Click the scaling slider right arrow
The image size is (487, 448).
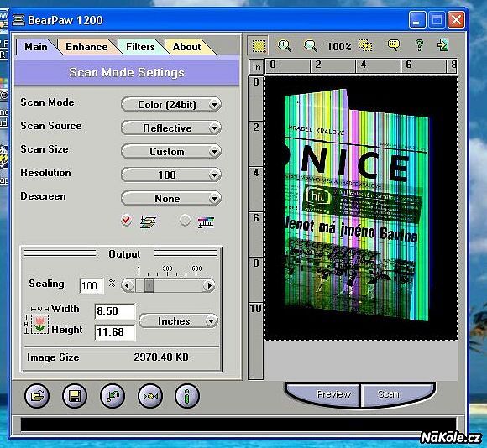[x=209, y=285]
